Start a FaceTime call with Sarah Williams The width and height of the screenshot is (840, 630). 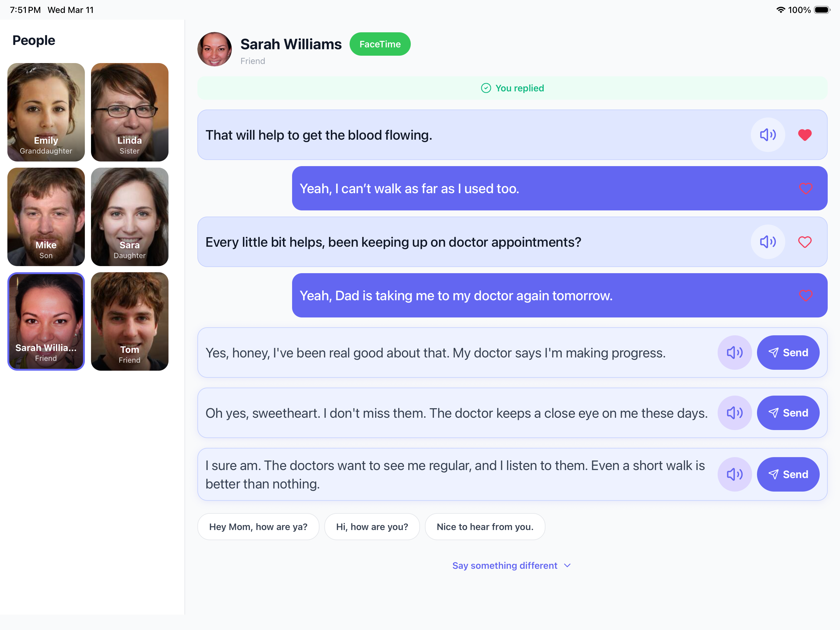380,44
